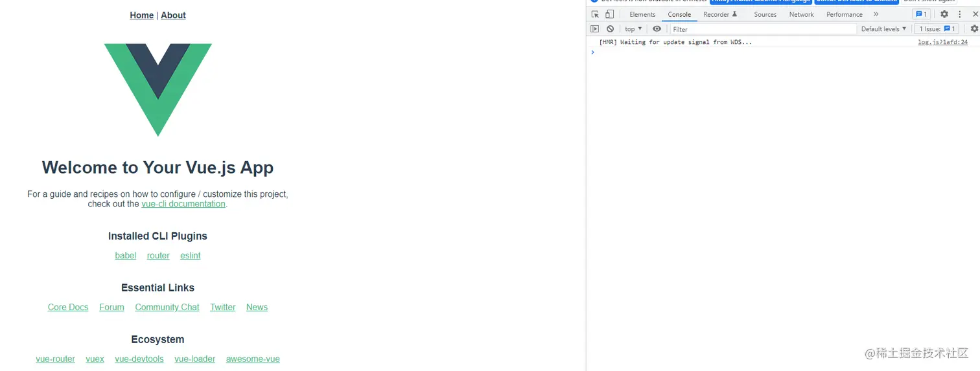Open the Performance tab
The height and width of the screenshot is (371, 980).
(x=844, y=14)
